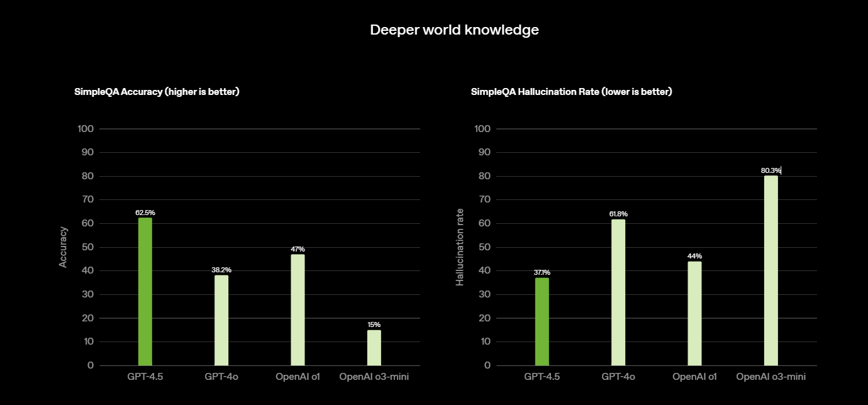Screen dimensions: 868x405
Task: Click the vertical 'Accuracy' axis title
Action: pyautogui.click(x=63, y=247)
